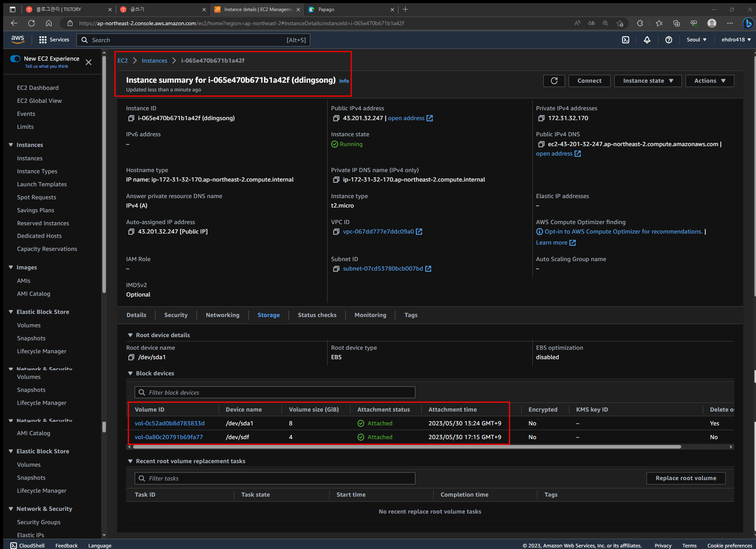
Task: Switch to the Status checks tab
Action: coord(317,315)
